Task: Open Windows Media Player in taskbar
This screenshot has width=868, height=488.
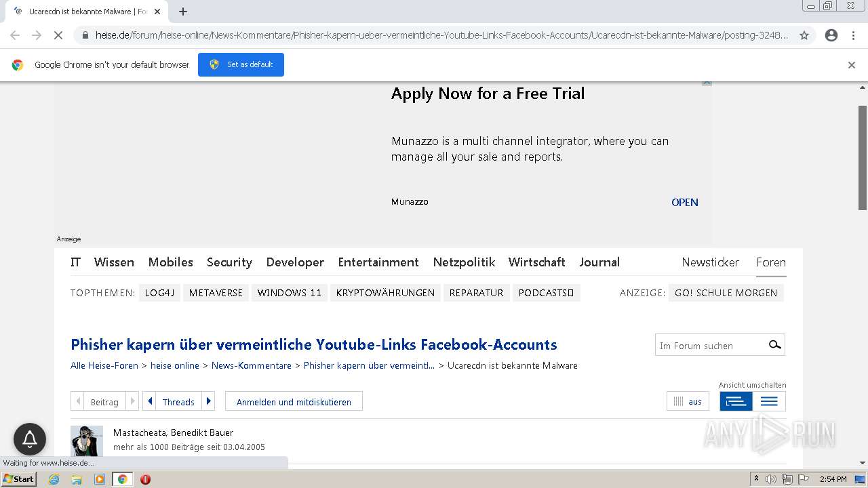Action: [100, 479]
